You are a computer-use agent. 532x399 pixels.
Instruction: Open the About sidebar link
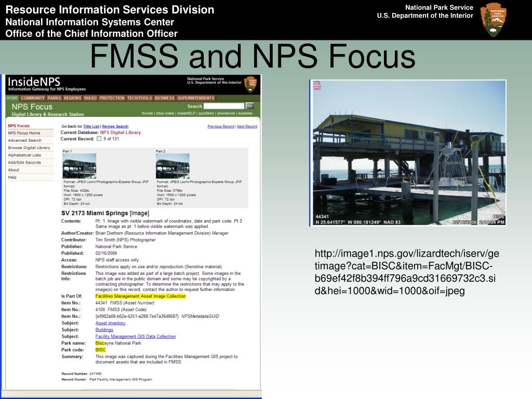(x=14, y=170)
